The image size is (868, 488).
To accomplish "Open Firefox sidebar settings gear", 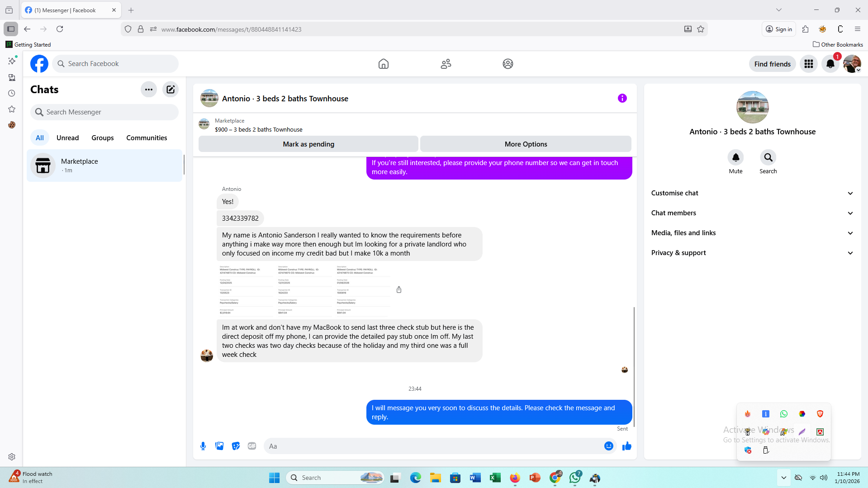I will (12, 457).
